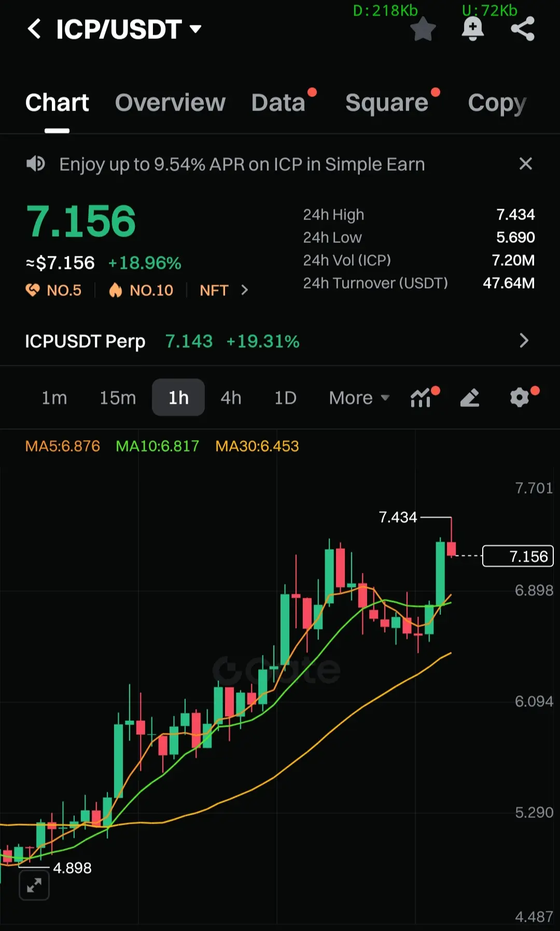Set a price alert with the bell icon
The image size is (560, 931).
[x=472, y=29]
